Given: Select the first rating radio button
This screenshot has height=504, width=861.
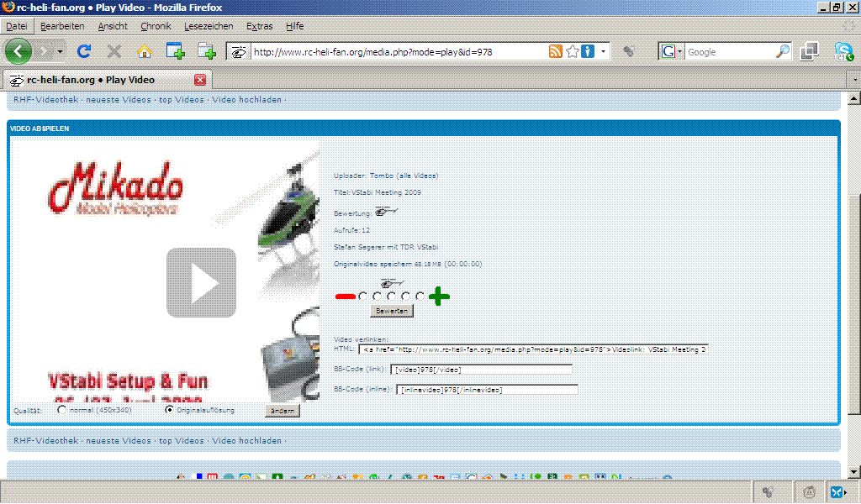Looking at the screenshot, I should click(362, 297).
